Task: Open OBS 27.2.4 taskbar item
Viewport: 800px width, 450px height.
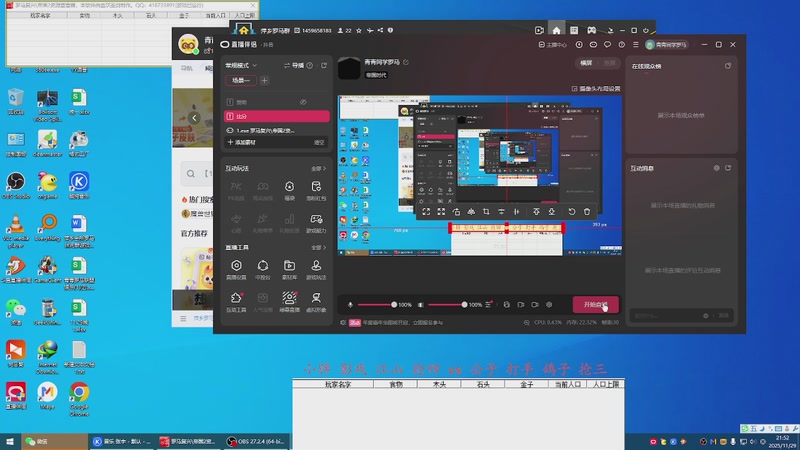Action: tap(257, 441)
